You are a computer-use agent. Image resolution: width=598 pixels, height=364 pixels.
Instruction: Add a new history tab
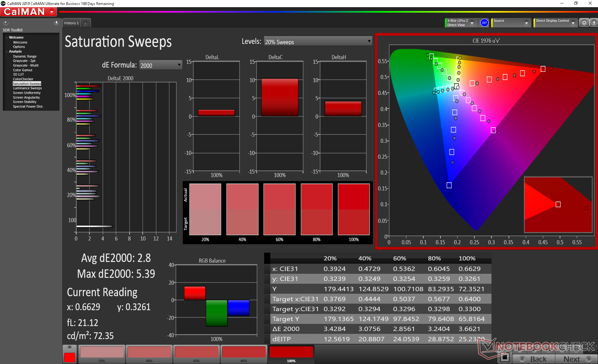click(x=85, y=23)
